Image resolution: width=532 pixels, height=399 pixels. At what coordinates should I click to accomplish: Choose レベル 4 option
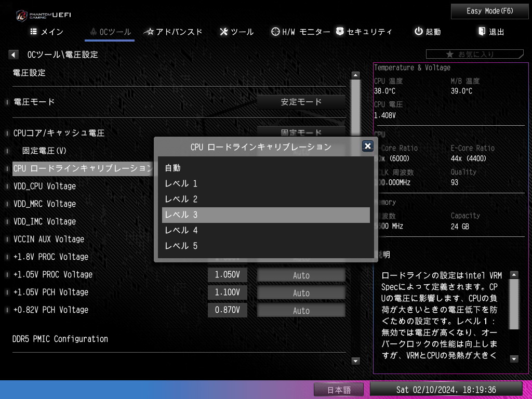[265, 230]
